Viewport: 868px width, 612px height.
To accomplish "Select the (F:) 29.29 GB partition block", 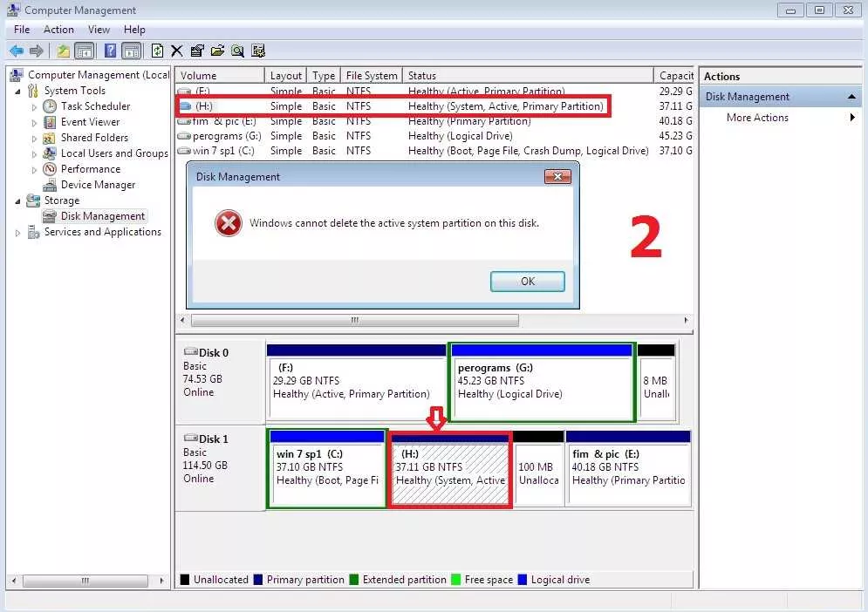I will click(x=357, y=382).
